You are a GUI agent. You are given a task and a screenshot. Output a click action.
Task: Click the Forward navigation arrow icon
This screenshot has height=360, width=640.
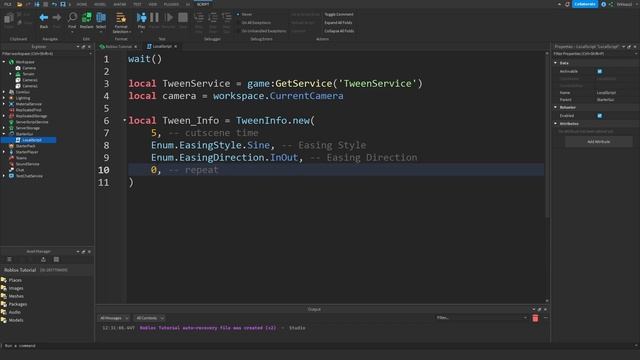[57, 18]
